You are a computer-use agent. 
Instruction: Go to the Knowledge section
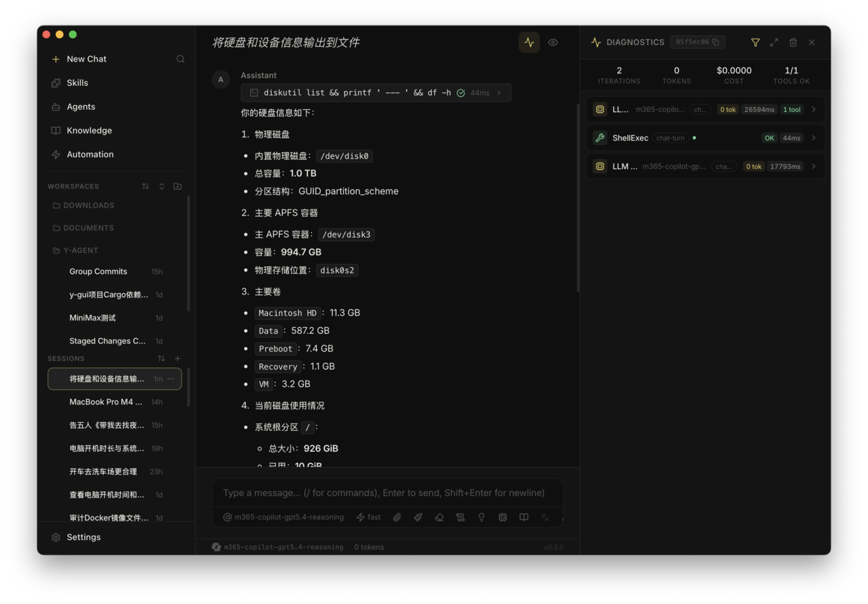[x=81, y=130]
